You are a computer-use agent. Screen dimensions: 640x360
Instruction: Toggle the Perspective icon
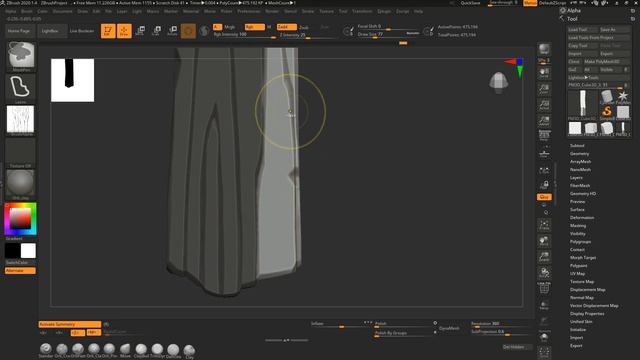(544, 137)
